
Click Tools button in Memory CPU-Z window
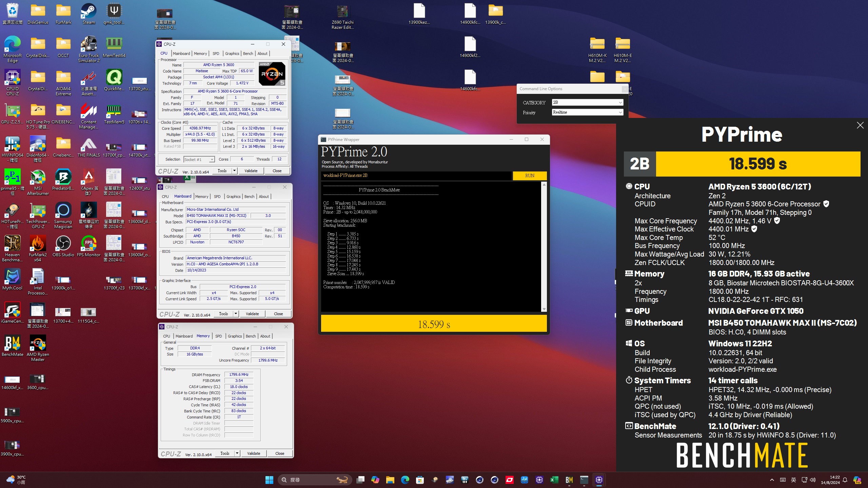pyautogui.click(x=225, y=453)
